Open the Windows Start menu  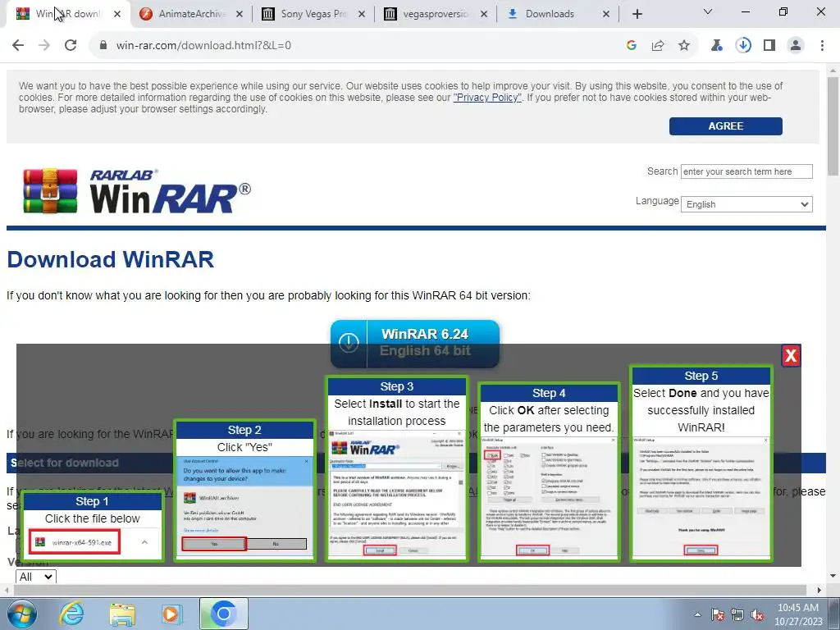[x=22, y=614]
